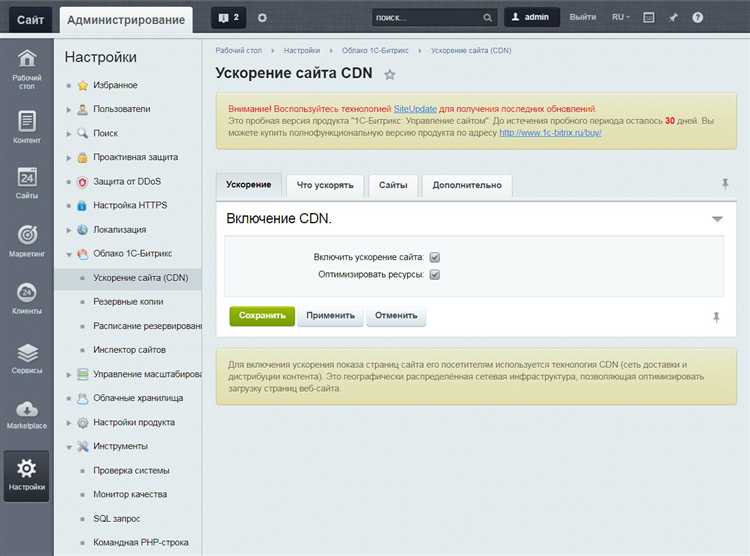Toggle Оптимизировать ресурсы checkbox
The height and width of the screenshot is (556, 750).
click(x=434, y=275)
